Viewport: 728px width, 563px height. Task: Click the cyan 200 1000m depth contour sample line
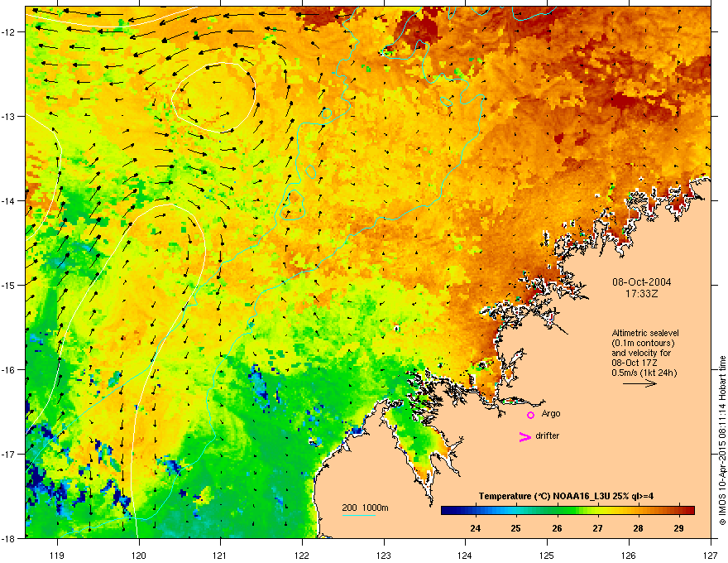tap(358, 515)
